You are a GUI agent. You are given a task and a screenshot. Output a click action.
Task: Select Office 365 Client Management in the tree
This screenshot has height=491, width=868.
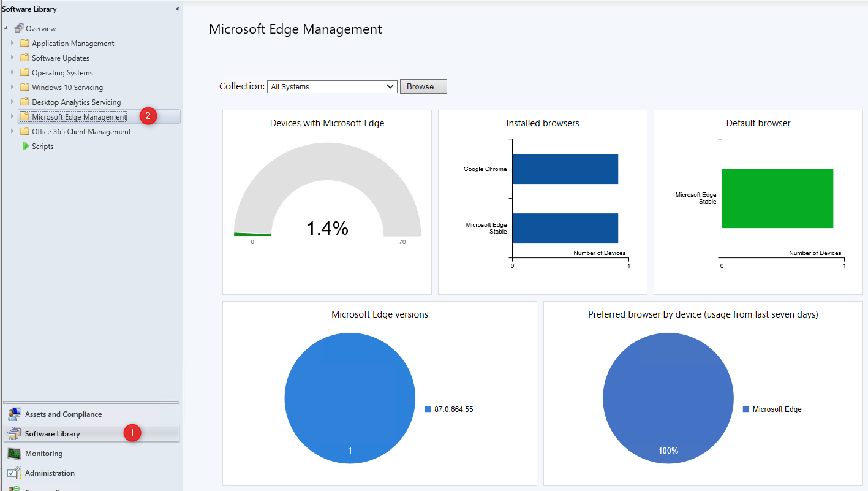pos(81,132)
